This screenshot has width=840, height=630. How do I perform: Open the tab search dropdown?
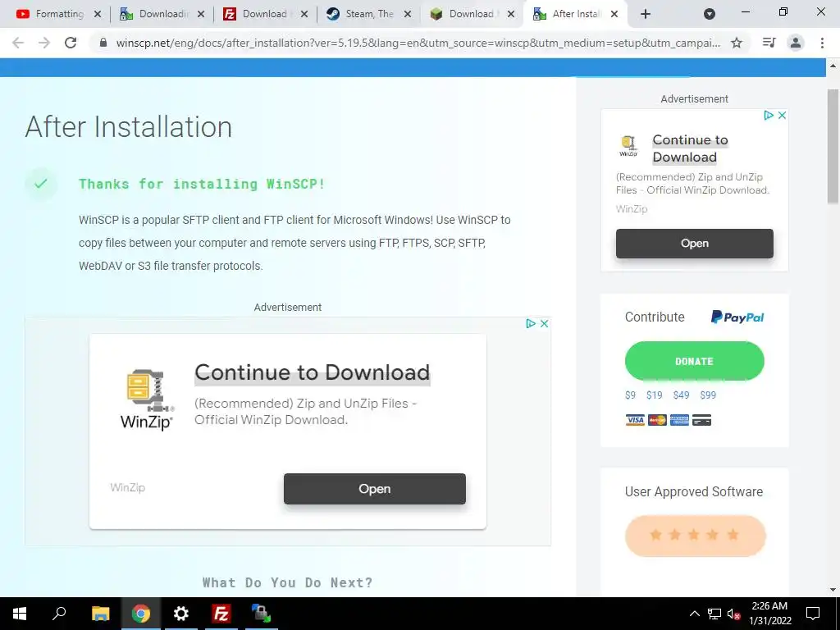coord(710,14)
